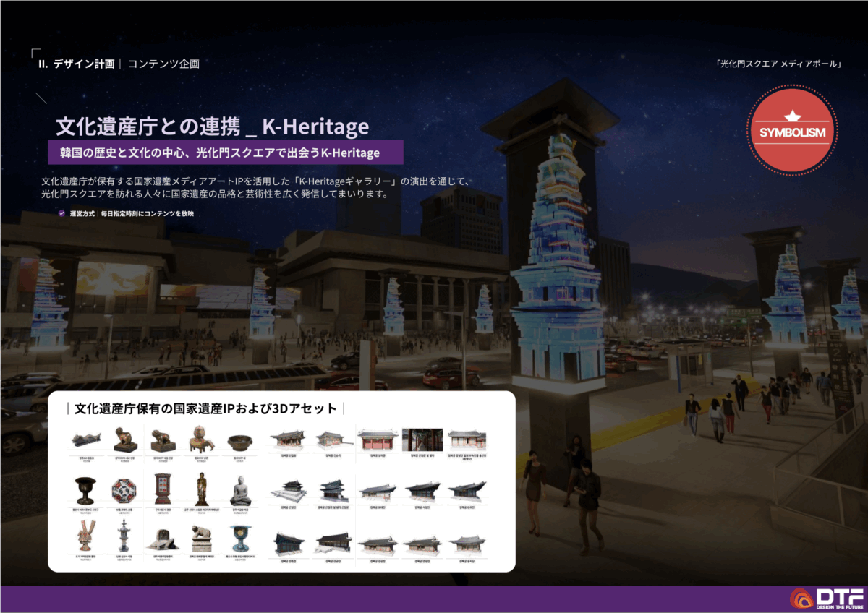Click the purple checkmark beside 運営方式
The height and width of the screenshot is (613, 868).
tap(62, 214)
